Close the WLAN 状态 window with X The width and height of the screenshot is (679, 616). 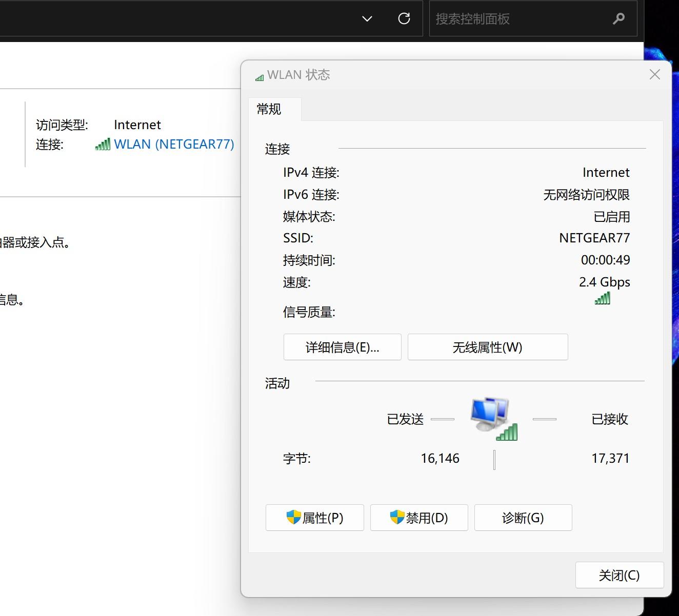pos(655,75)
